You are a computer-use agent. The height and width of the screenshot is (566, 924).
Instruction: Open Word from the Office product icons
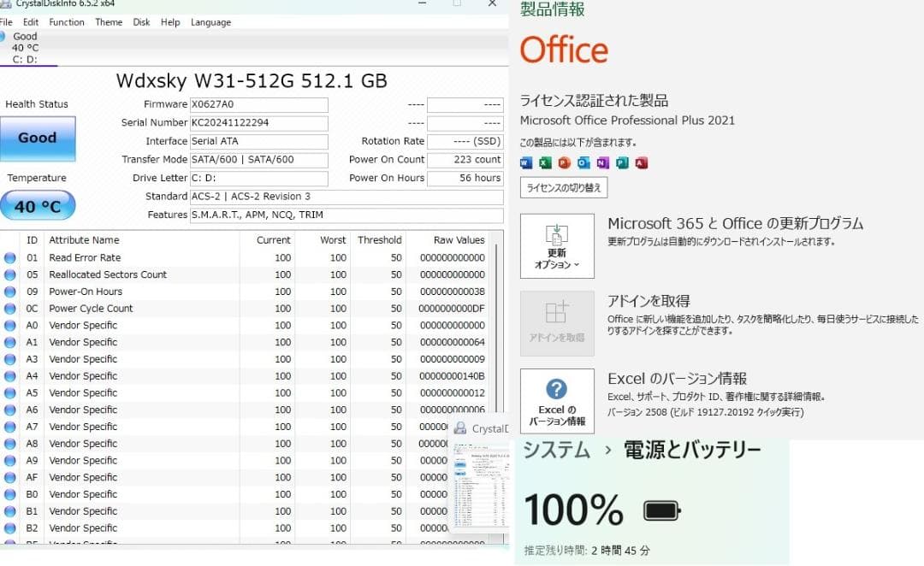(x=526, y=162)
